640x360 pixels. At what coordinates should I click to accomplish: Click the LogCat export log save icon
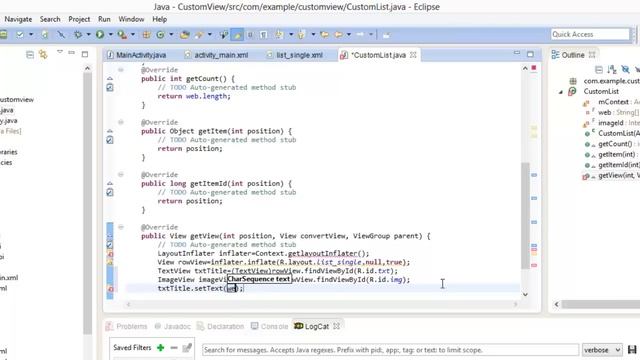click(632, 350)
